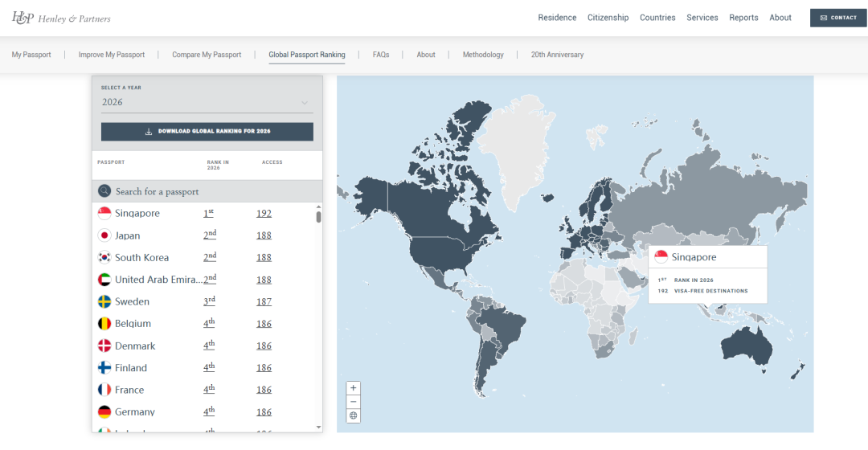Click the Denmark flag icon

[x=104, y=346]
